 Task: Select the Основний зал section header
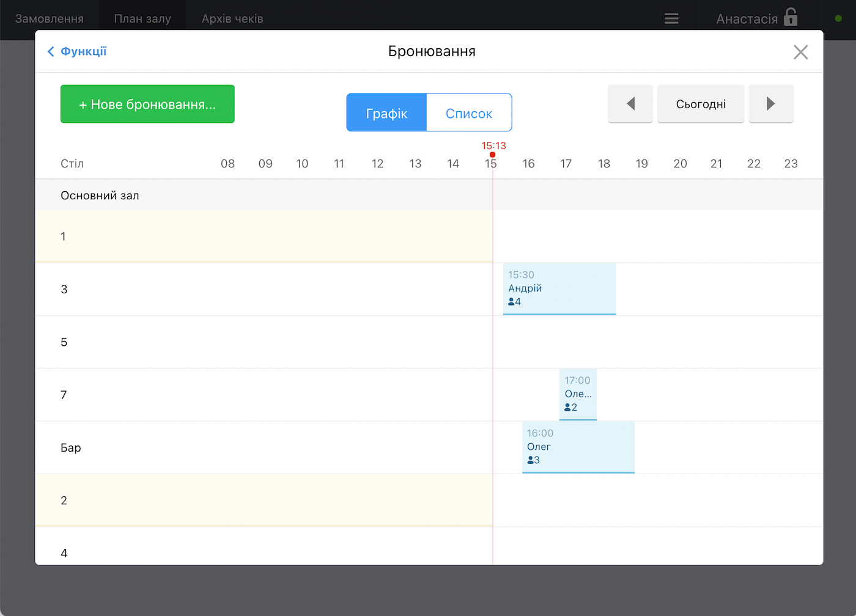100,196
